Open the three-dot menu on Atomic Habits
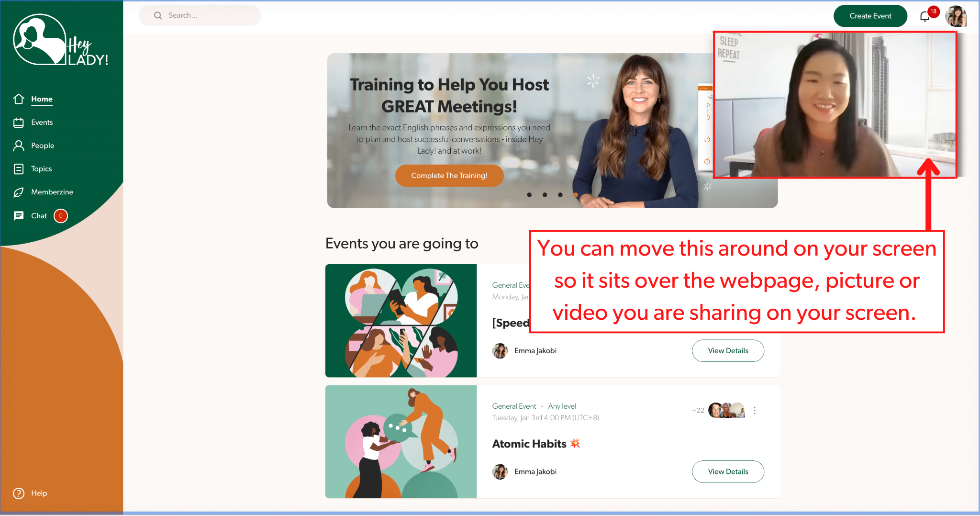980x516 pixels. coord(755,410)
